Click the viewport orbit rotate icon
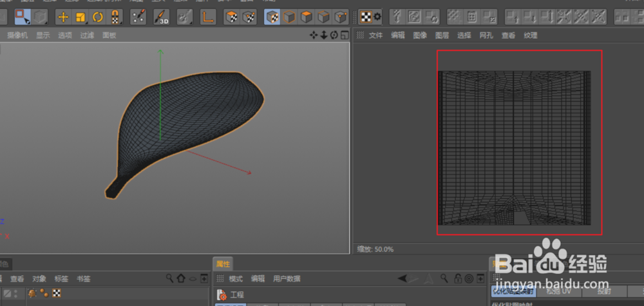 pos(334,35)
